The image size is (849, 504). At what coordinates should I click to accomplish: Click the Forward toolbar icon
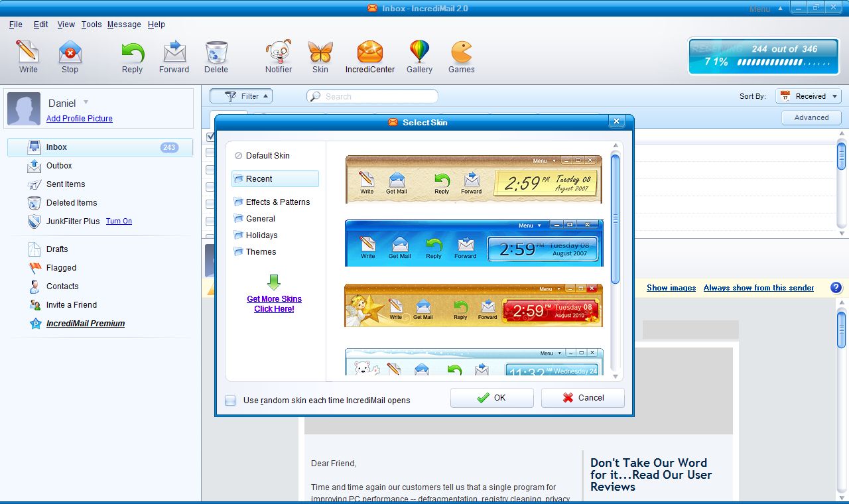point(174,56)
